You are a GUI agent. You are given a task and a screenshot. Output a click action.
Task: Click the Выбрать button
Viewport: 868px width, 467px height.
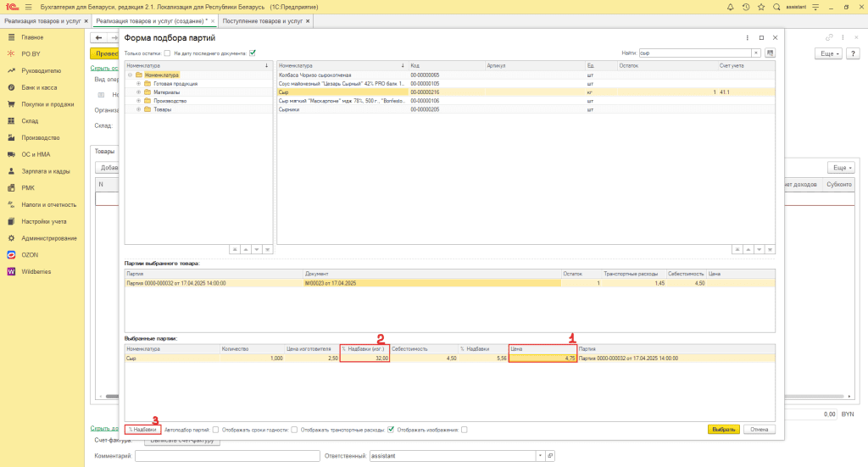pos(724,430)
